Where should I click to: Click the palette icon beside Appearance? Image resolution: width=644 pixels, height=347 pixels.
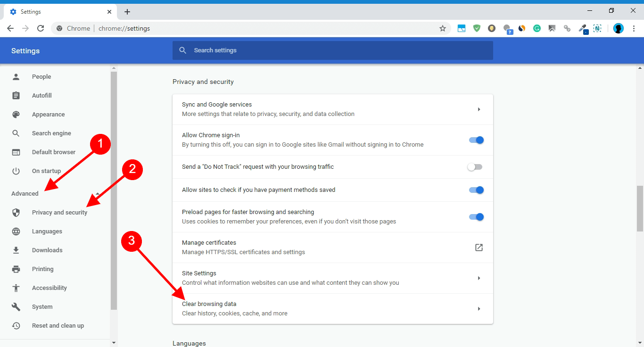[16, 115]
